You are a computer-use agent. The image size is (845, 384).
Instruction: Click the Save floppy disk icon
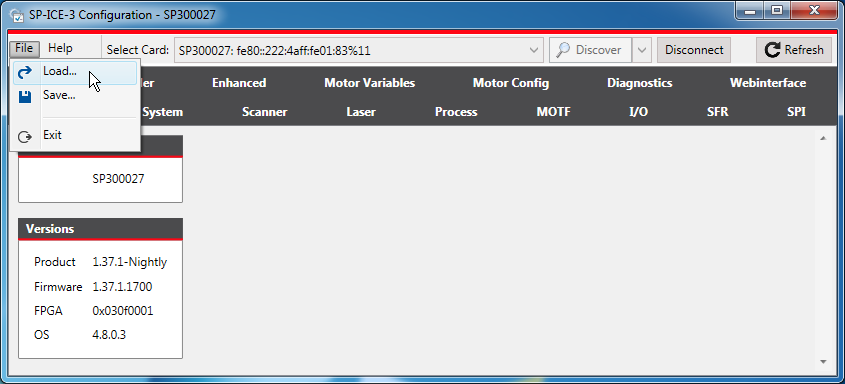pos(25,96)
